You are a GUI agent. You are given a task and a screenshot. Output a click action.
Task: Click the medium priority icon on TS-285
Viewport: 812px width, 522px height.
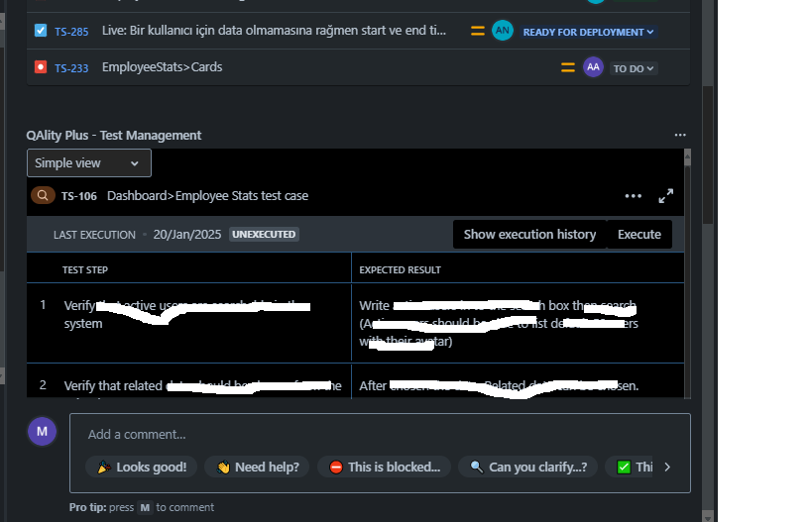(x=478, y=31)
